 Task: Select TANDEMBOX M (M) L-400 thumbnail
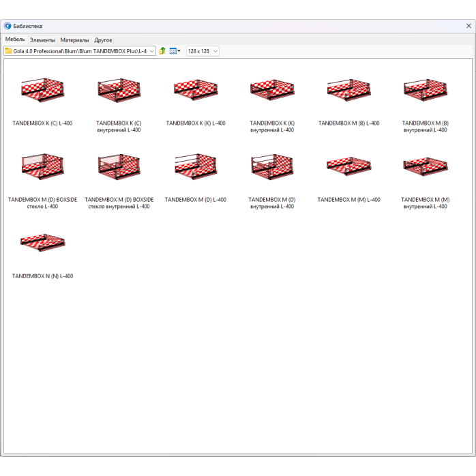coord(348,166)
